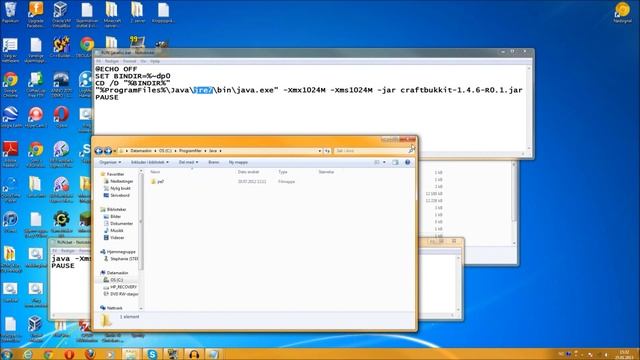Open the orange Upgrade Facebook desktop shortcut
640x360 pixels.
tap(36, 13)
